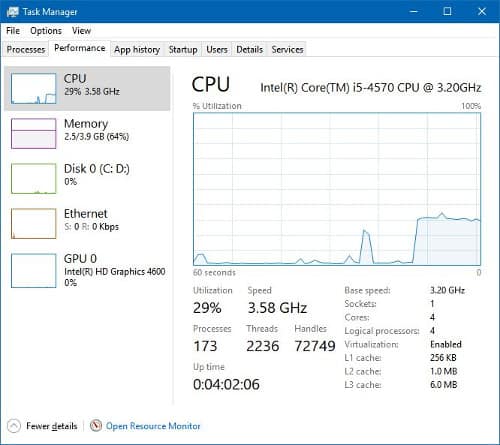Click the 3.58 GHz speed value
The height and width of the screenshot is (445, 500).
tap(277, 308)
